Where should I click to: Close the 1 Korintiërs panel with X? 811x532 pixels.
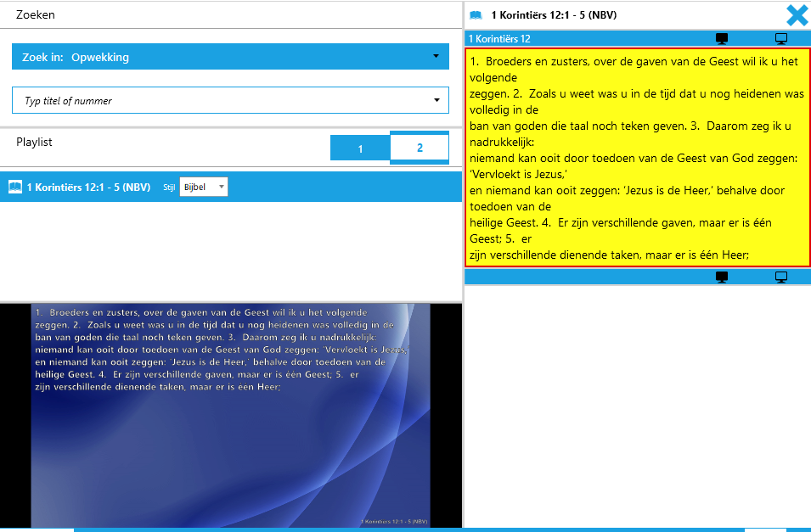797,15
